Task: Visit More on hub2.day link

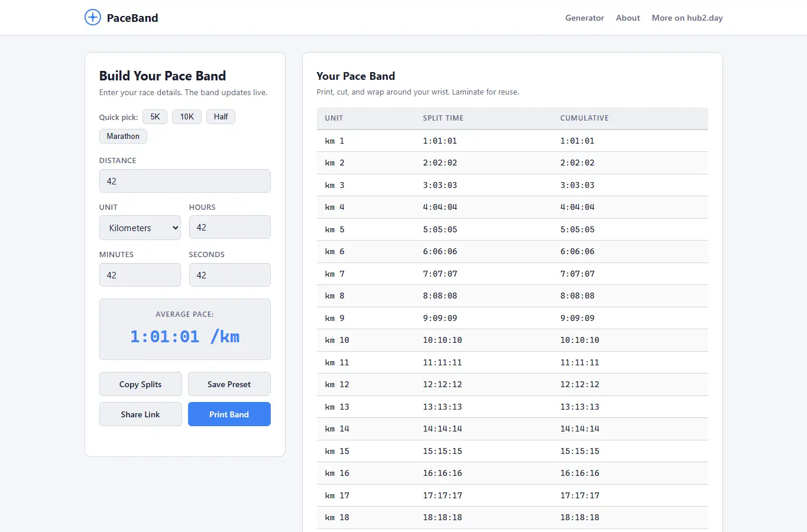Action: pos(687,18)
